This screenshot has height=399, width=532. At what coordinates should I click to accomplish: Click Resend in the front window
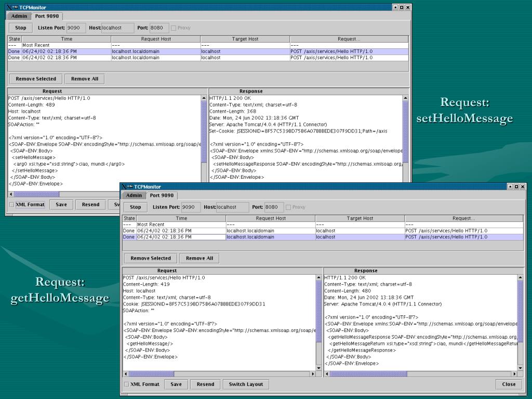pos(206,384)
